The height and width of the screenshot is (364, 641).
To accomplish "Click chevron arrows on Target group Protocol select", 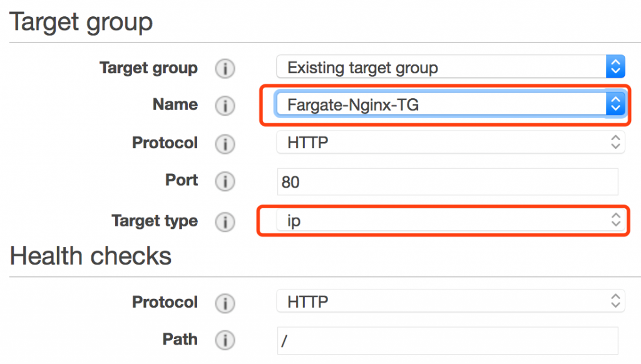I will (x=616, y=142).
